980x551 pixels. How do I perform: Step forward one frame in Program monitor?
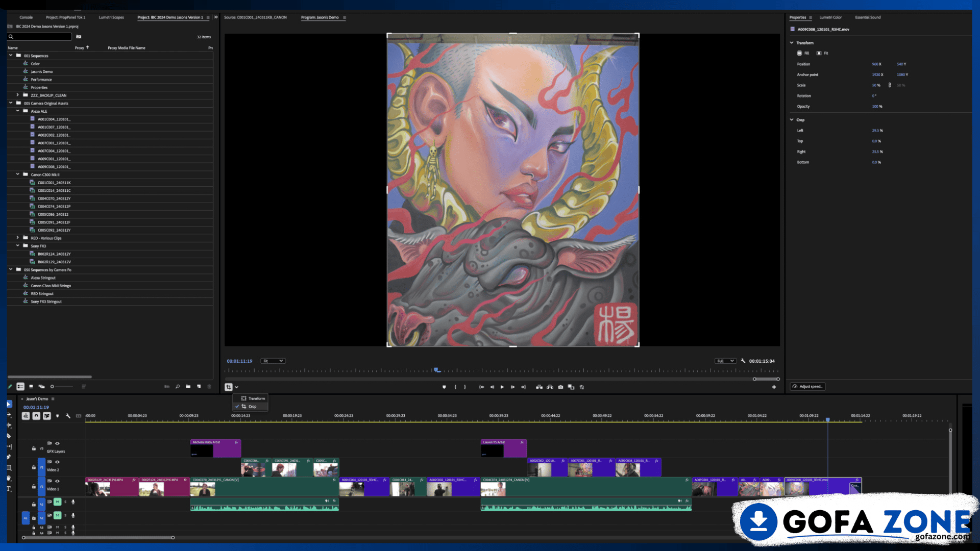[x=513, y=387]
